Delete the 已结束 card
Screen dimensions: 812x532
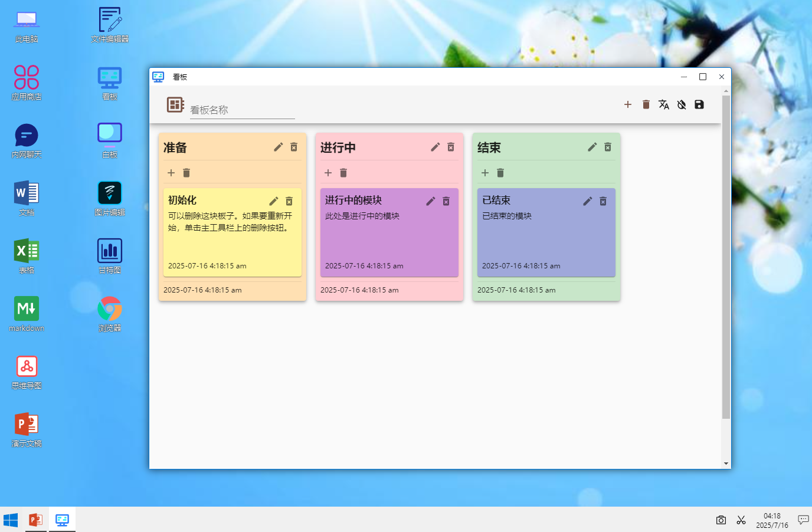tap(603, 201)
